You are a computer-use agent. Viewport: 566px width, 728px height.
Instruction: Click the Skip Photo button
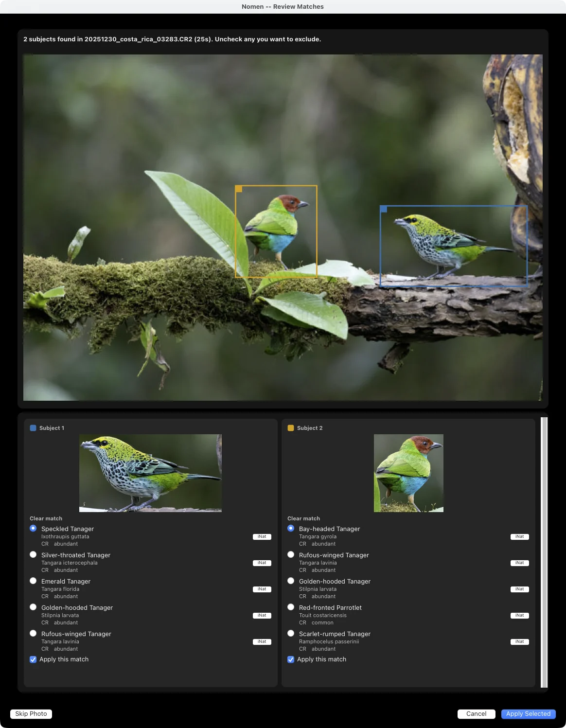31,714
